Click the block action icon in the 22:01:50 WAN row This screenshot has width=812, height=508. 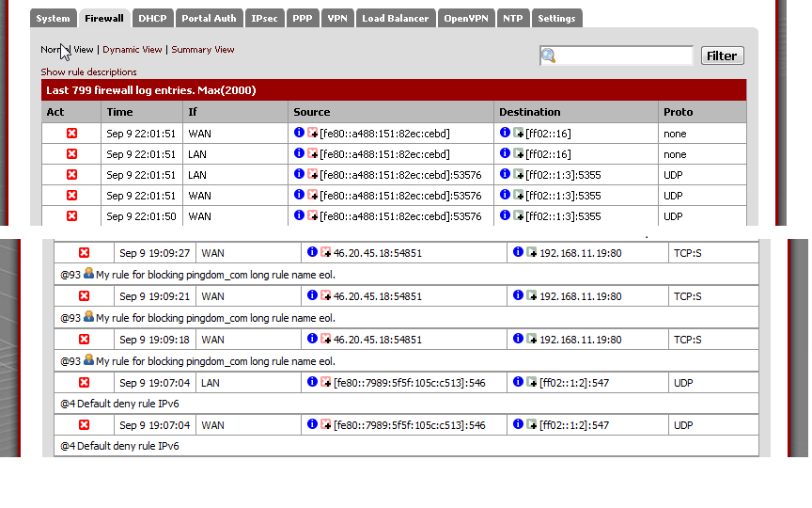click(x=71, y=215)
